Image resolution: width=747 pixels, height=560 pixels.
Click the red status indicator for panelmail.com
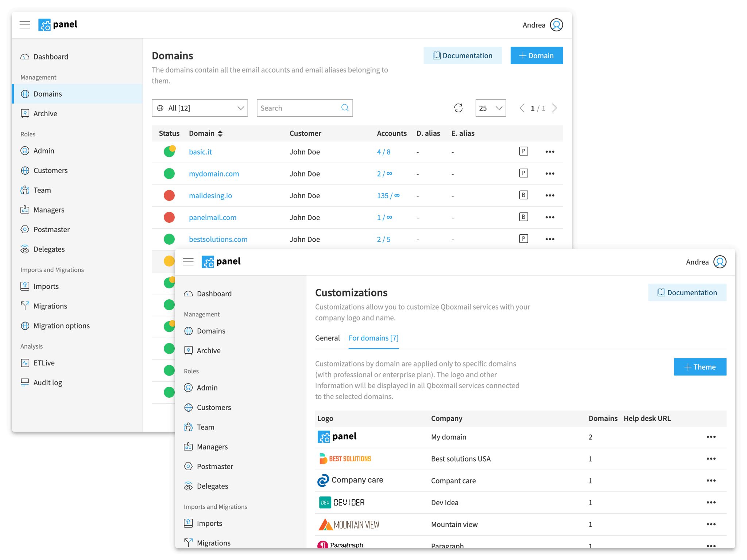(169, 217)
